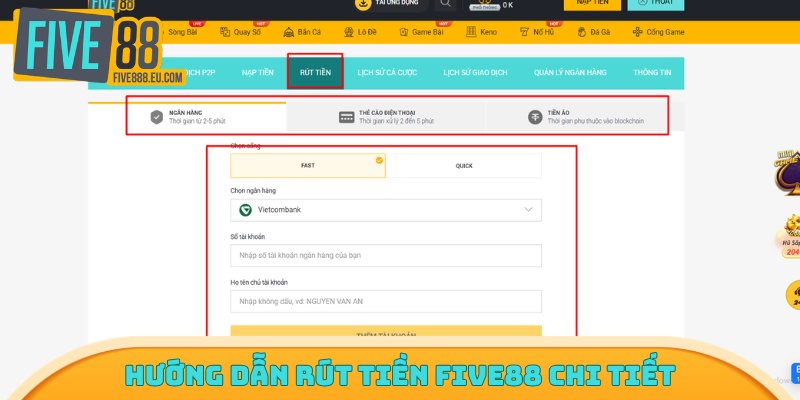Click the card icon beside Thẻ Cào
The height and width of the screenshot is (400, 800).
[346, 117]
